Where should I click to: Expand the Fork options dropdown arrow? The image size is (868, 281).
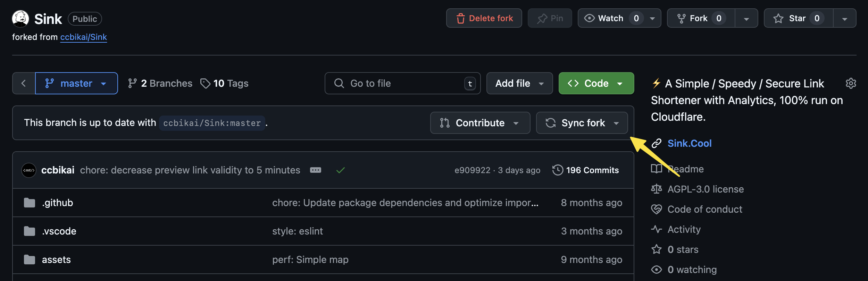746,18
